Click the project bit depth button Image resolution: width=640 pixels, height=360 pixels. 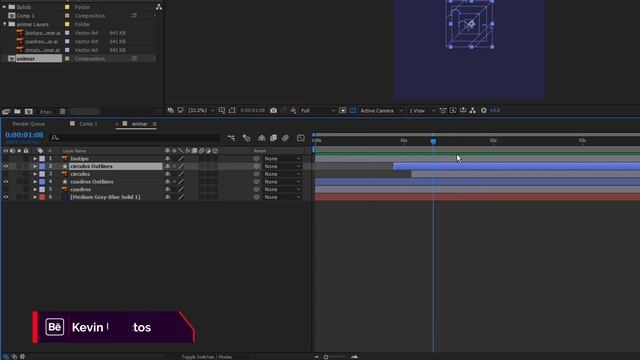tap(46, 111)
